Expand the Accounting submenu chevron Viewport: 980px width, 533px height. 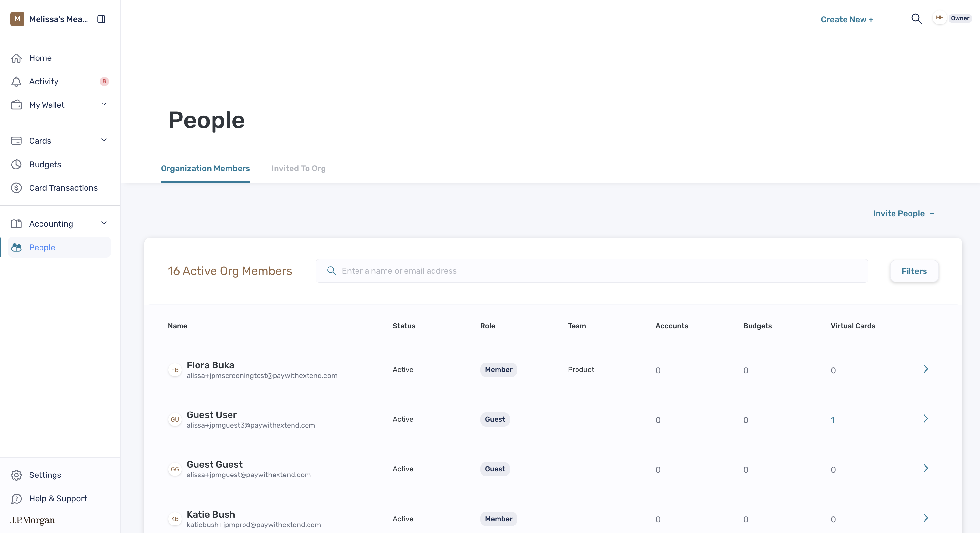click(104, 223)
